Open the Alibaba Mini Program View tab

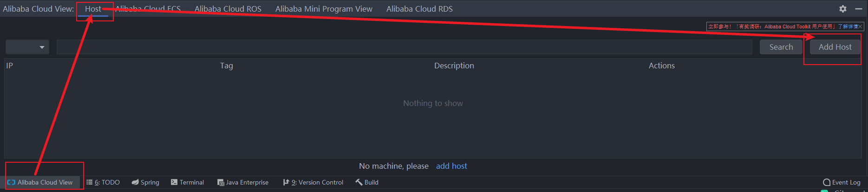pos(324,9)
